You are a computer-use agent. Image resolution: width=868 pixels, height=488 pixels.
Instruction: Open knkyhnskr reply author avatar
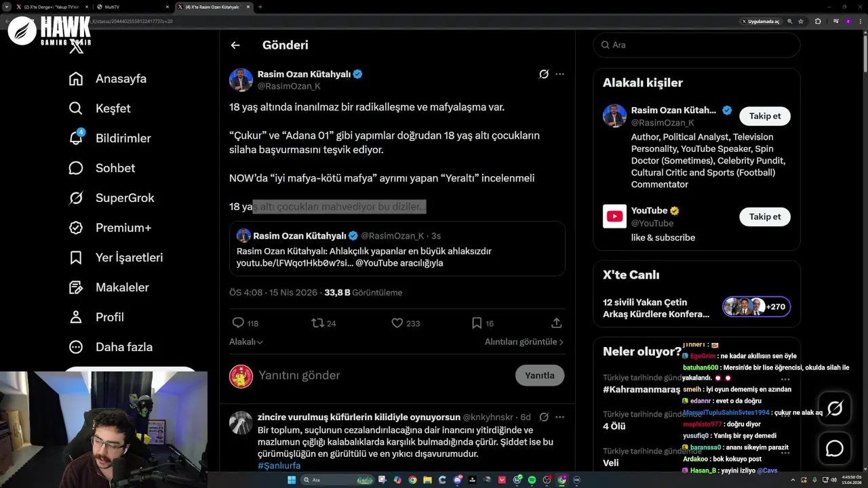(x=241, y=423)
